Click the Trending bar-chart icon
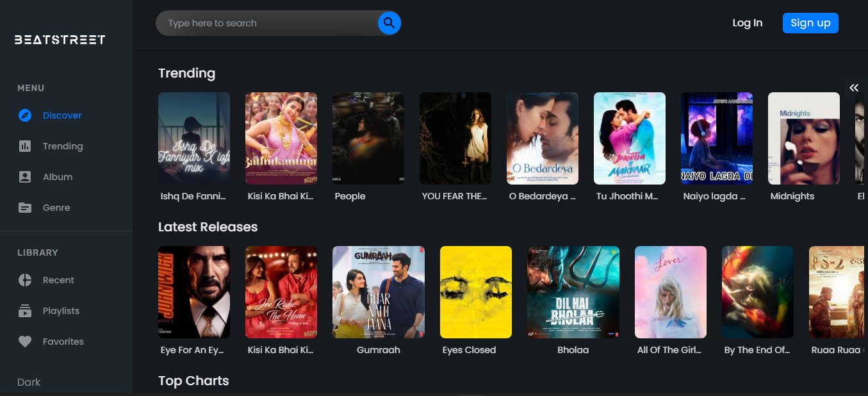 [x=25, y=146]
